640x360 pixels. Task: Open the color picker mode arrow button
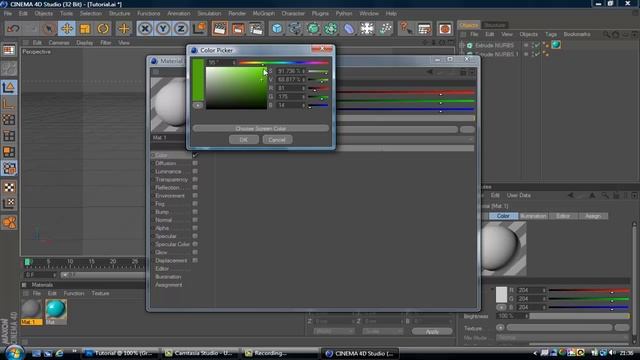(198, 105)
